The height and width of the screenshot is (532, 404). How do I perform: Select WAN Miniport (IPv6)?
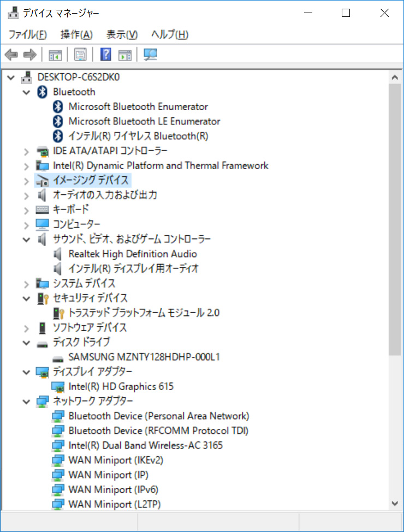click(114, 490)
